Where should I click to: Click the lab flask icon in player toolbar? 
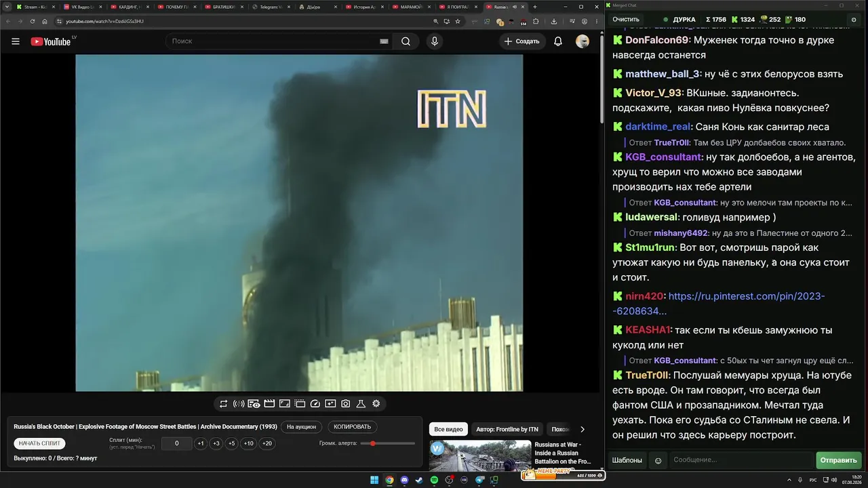tap(361, 404)
